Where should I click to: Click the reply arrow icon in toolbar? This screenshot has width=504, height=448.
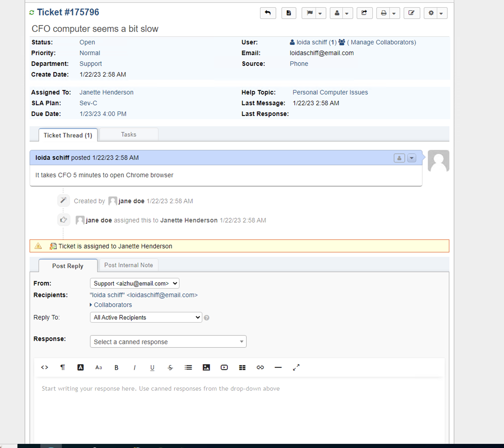point(268,13)
